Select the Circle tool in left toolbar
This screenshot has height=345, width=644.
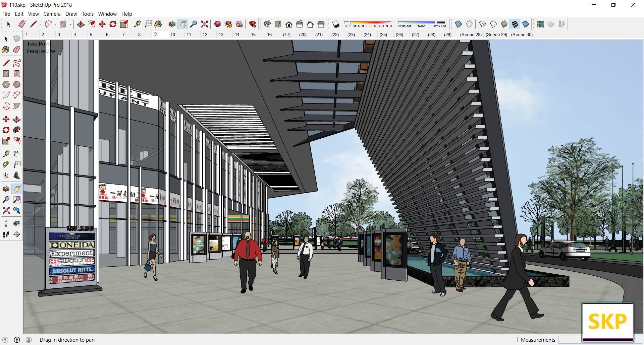[6, 84]
